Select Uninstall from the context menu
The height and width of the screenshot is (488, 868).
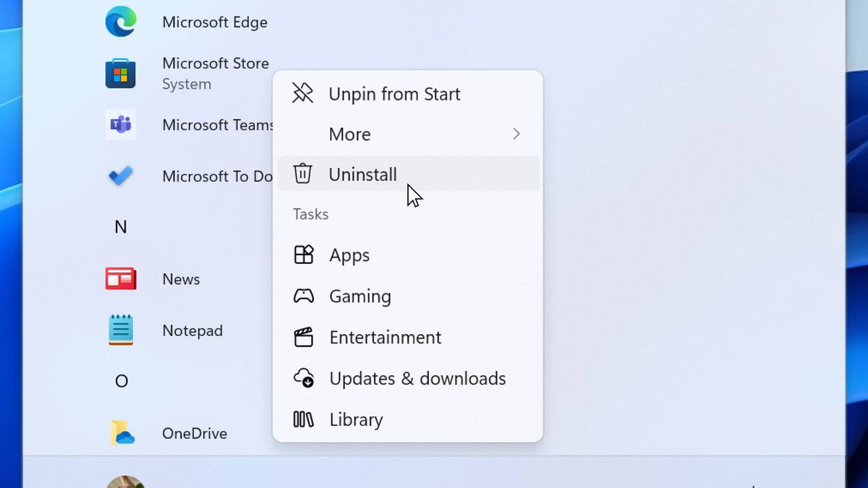[362, 174]
